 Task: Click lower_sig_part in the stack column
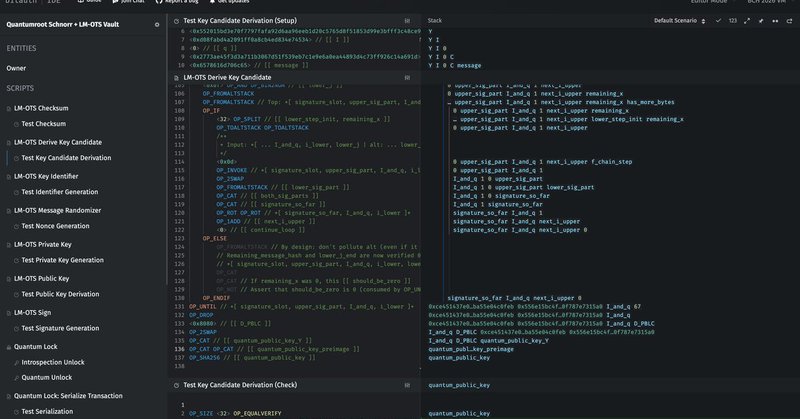(x=570, y=187)
